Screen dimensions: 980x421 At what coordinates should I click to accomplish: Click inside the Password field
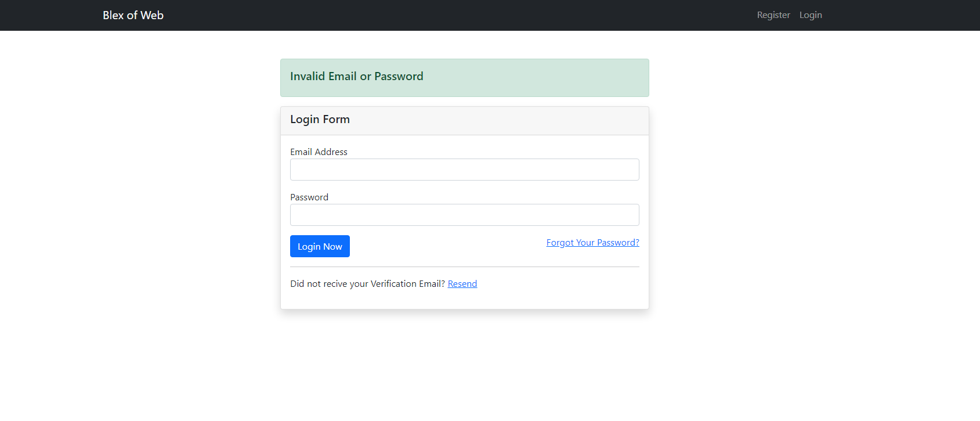coord(464,214)
